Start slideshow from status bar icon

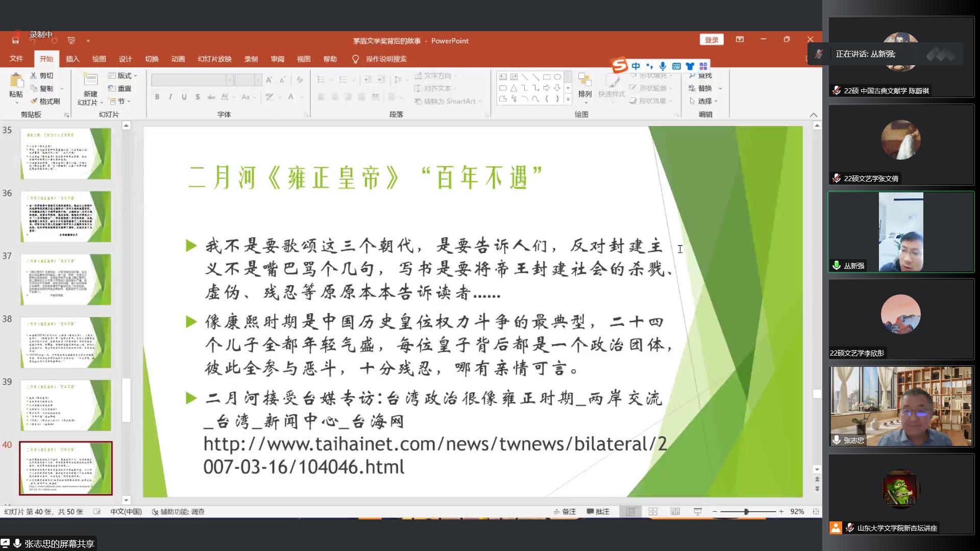coord(697,511)
